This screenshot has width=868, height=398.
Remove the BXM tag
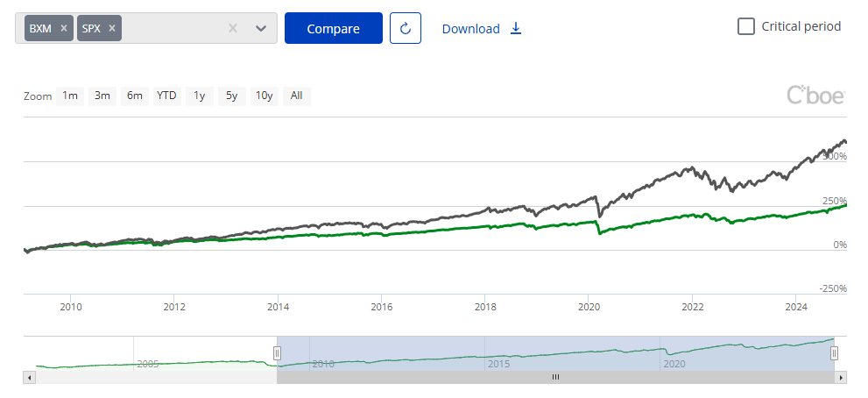[64, 28]
